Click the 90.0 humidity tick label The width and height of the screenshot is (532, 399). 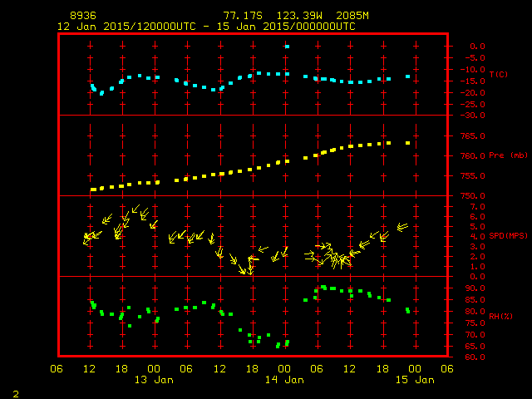[475, 288]
